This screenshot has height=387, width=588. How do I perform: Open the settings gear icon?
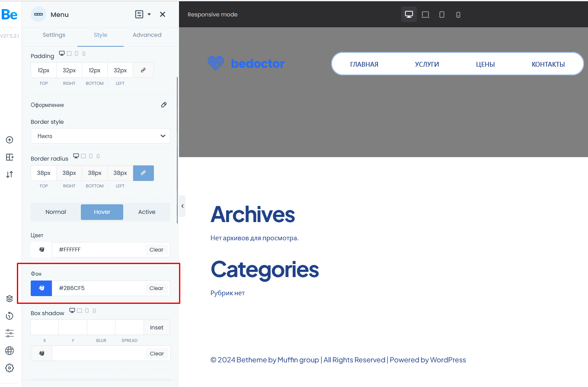click(x=10, y=368)
